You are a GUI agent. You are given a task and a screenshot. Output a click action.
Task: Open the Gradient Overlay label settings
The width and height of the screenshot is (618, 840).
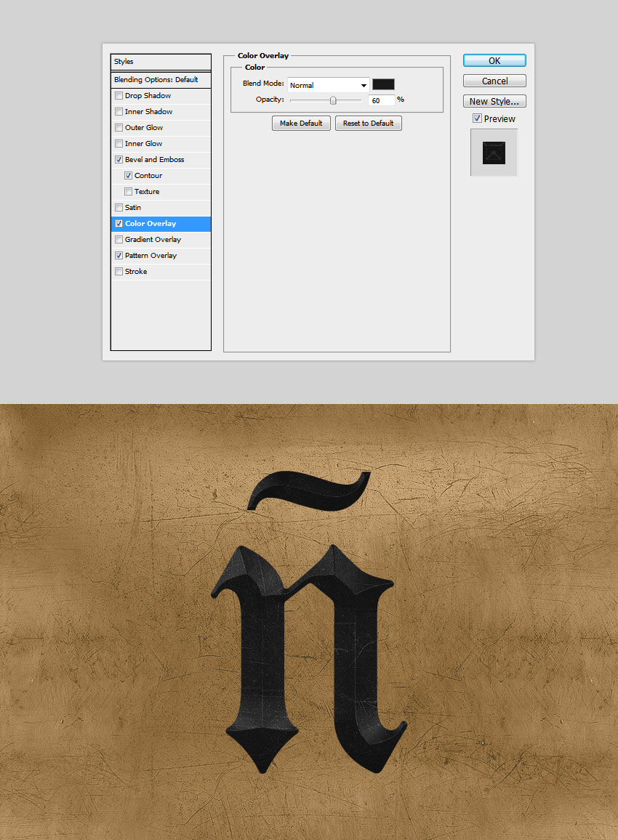coord(153,240)
